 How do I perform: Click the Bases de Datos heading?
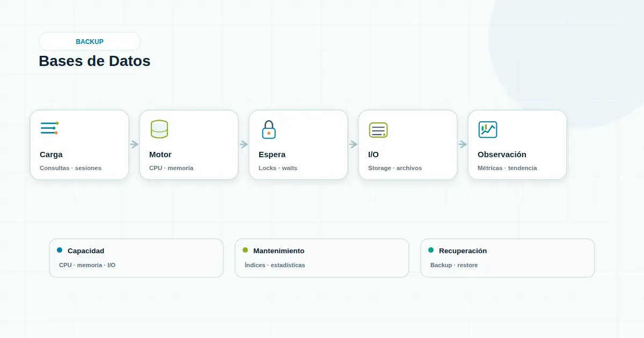coord(94,61)
